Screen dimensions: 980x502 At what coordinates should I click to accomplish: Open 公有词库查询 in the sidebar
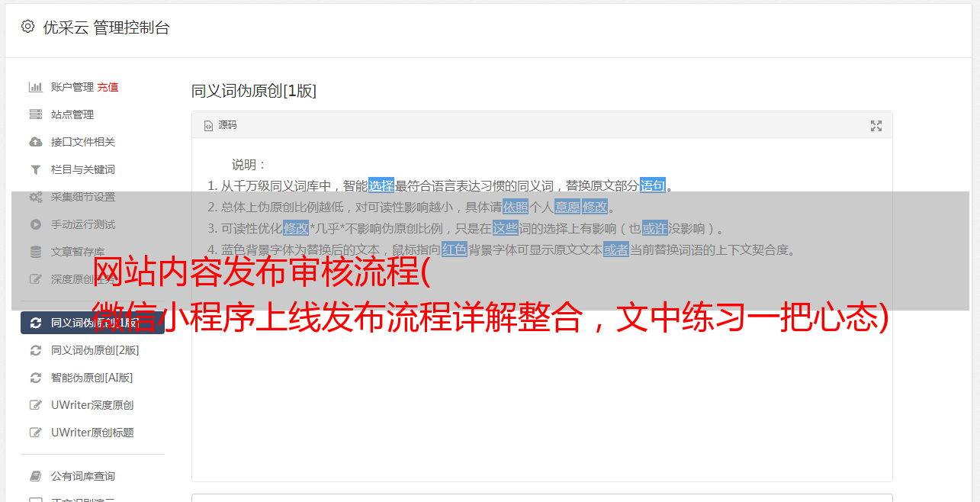pos(83,476)
